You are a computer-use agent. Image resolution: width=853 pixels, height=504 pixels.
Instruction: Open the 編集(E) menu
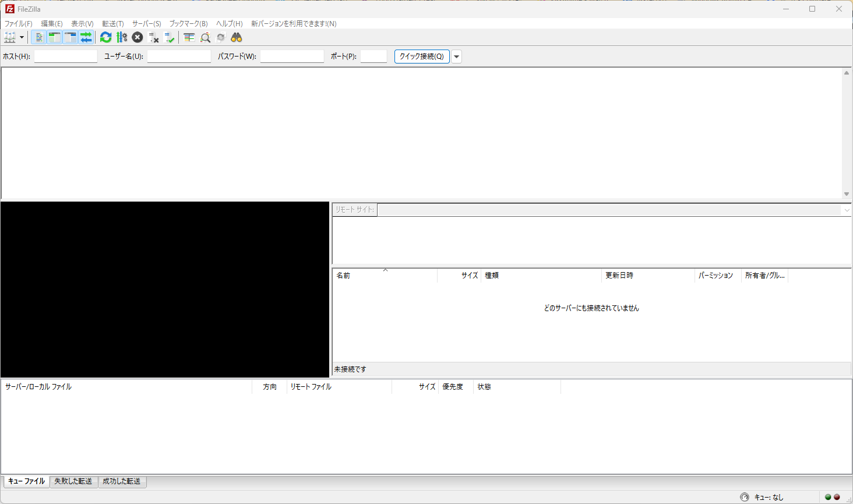(52, 24)
